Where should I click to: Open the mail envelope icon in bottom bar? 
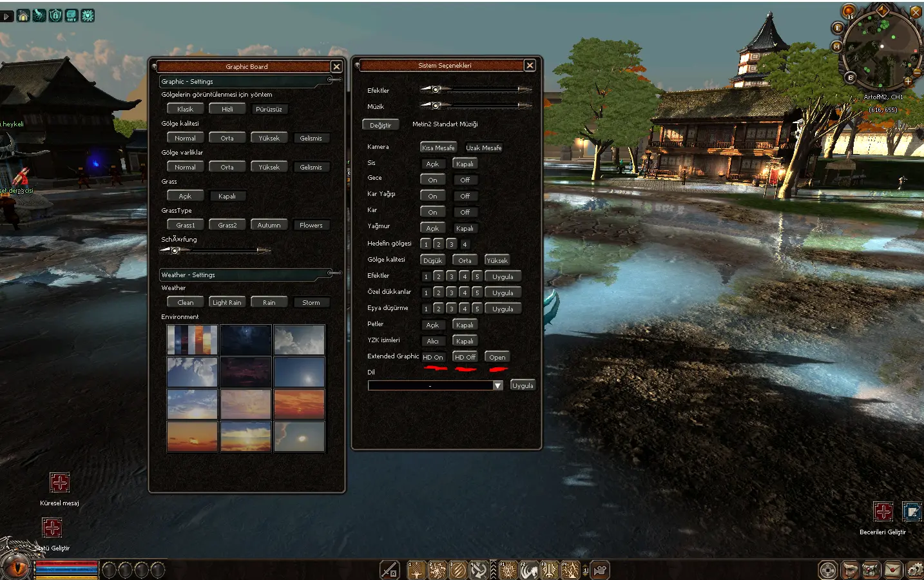coord(892,570)
